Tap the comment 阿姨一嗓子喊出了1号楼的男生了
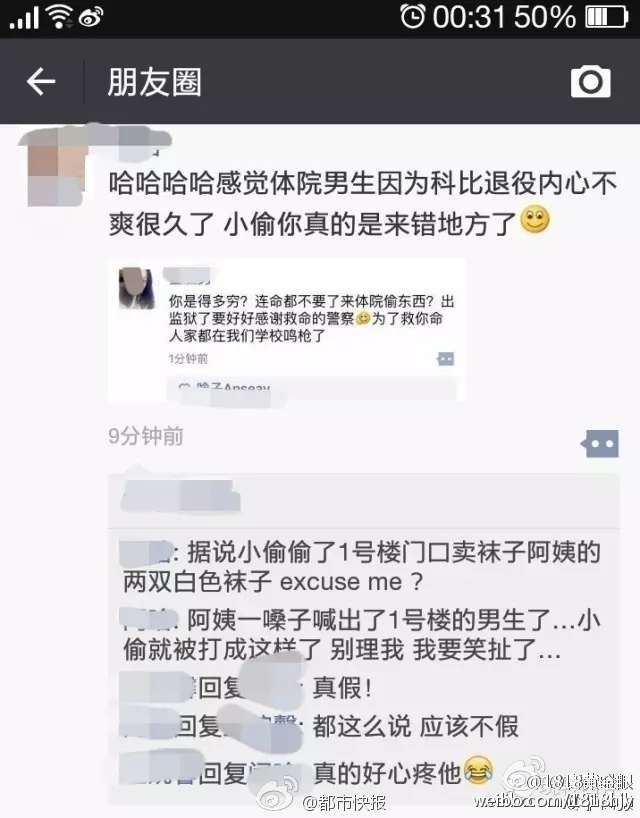This screenshot has height=818, width=640. point(361,634)
